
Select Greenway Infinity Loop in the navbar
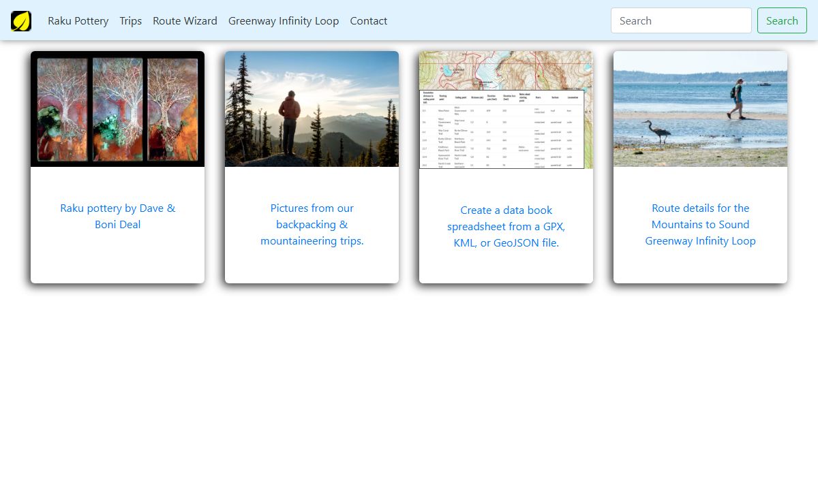point(284,21)
